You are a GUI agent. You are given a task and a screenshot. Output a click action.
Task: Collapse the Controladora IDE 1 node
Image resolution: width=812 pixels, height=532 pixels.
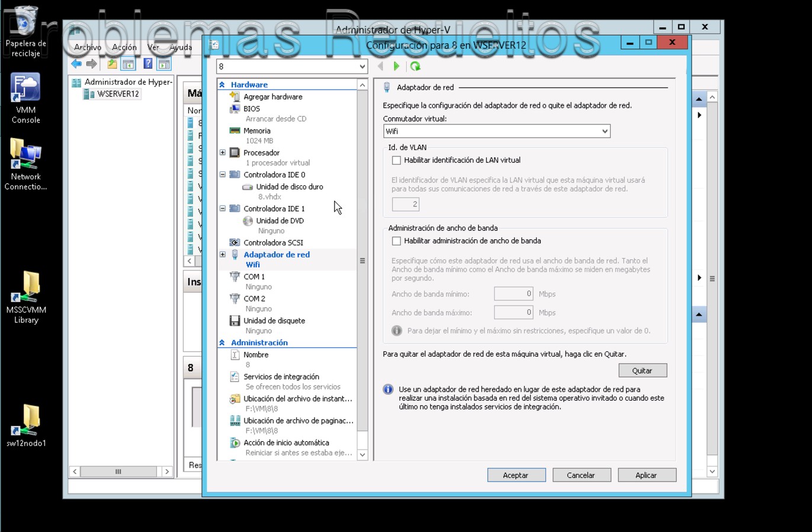(x=223, y=209)
